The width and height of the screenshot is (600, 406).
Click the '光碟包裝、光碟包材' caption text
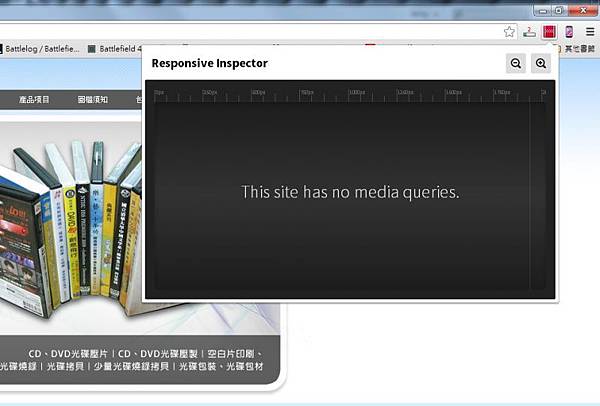pos(221,367)
